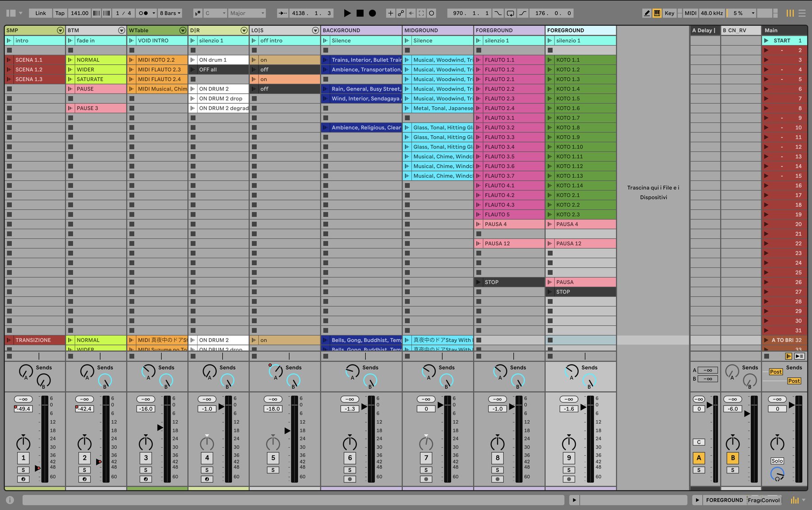Toggle the Loop switch icon
Viewport: 812px width, 510px height.
coord(510,13)
